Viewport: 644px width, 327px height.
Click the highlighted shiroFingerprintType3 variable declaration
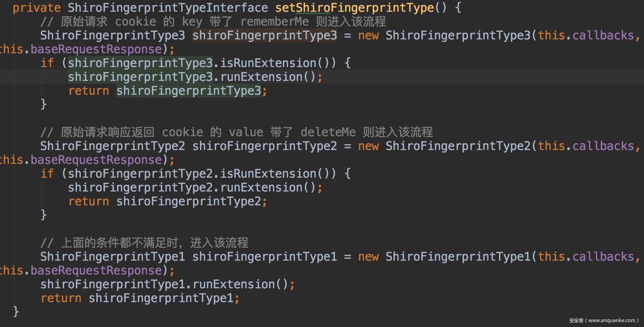pyautogui.click(x=264, y=35)
